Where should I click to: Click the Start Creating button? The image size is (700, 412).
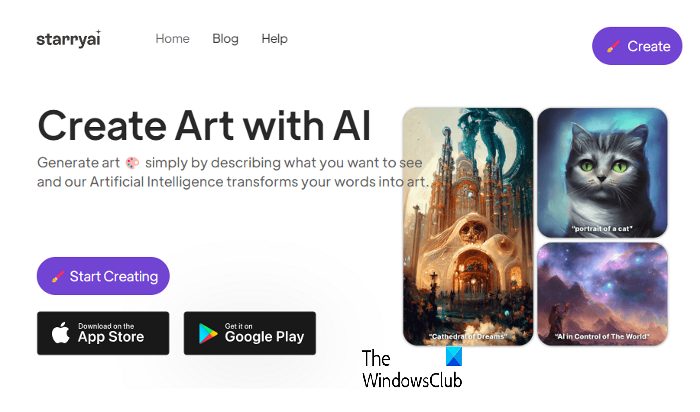pyautogui.click(x=103, y=276)
